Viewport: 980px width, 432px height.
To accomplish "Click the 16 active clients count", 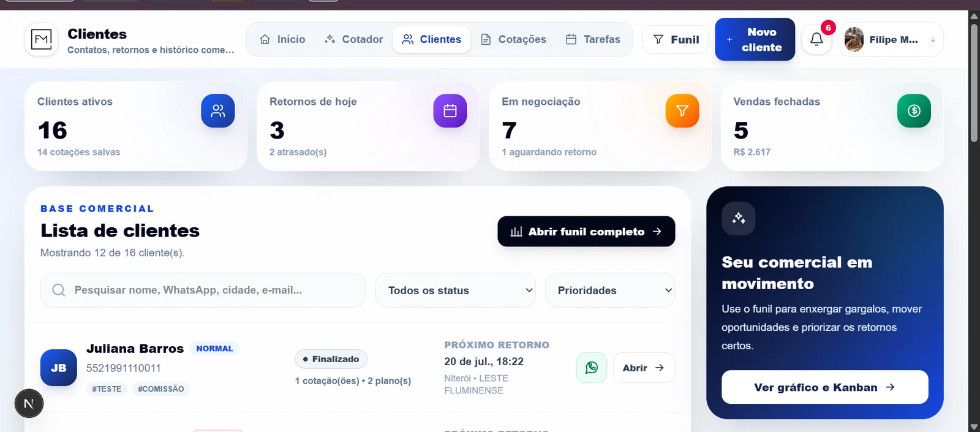I will click(x=53, y=131).
